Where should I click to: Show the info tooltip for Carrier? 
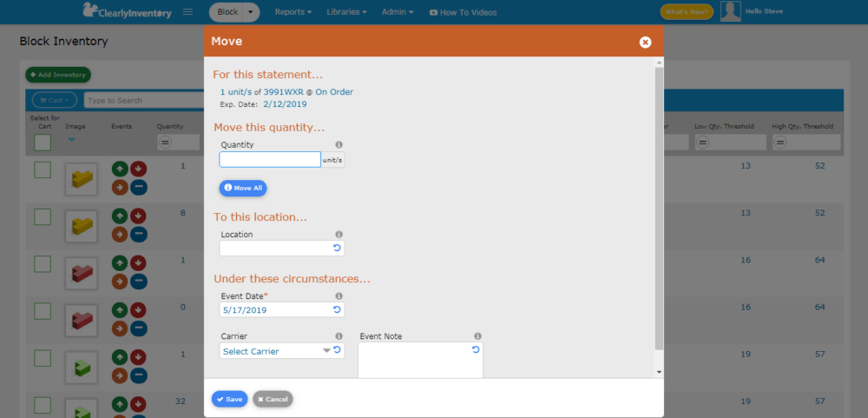[339, 336]
